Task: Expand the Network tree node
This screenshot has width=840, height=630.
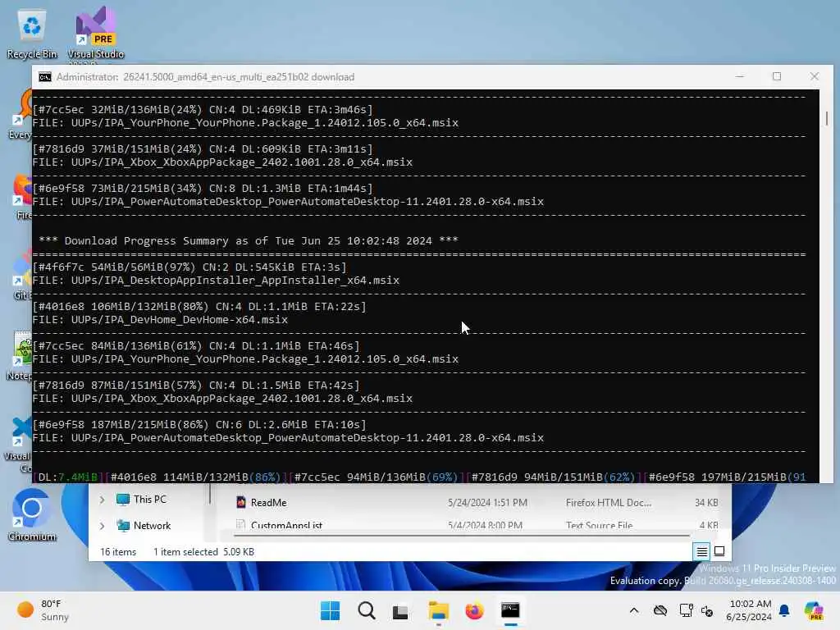Action: [102, 526]
